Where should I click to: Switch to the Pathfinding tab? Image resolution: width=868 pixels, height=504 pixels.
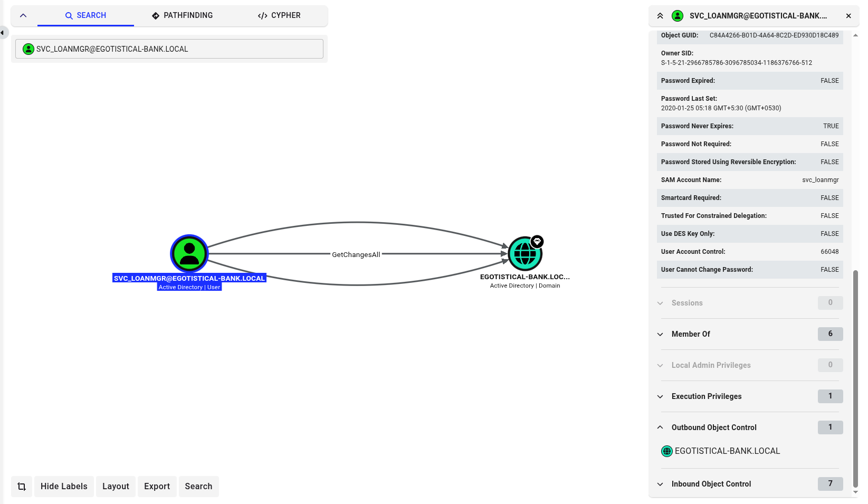pyautogui.click(x=182, y=15)
